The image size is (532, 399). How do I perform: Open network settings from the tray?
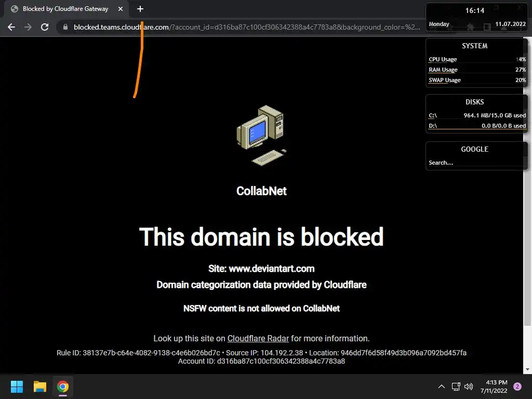pyautogui.click(x=456, y=387)
